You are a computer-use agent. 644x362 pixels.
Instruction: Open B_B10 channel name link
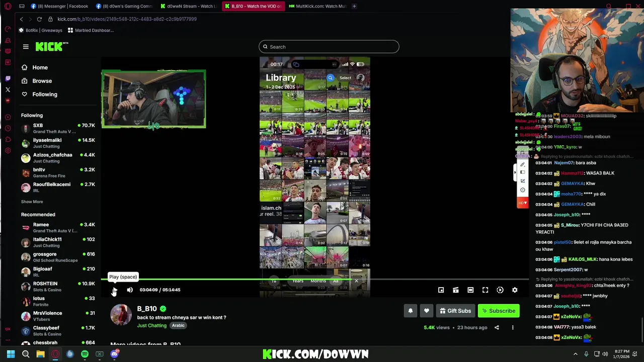click(147, 309)
